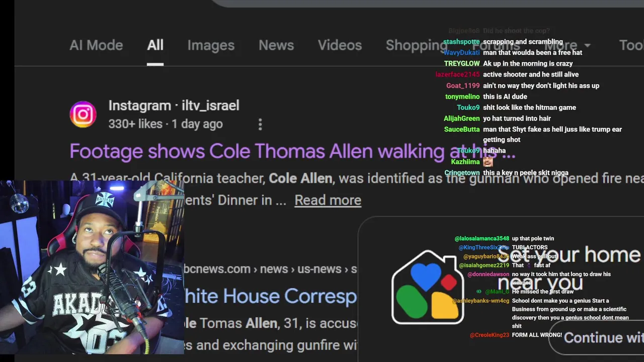Click the emote in Kazhilima's chat message
644x362 pixels.
[x=488, y=162]
